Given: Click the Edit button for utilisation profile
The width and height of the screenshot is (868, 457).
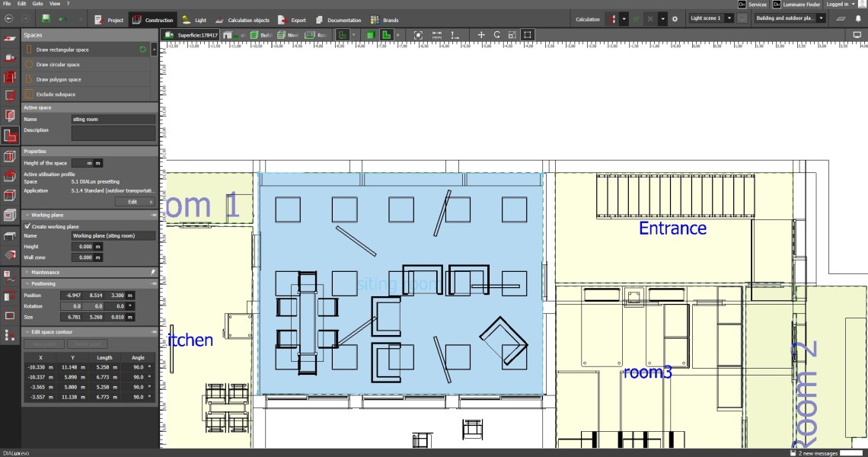Looking at the screenshot, I should 135,202.
